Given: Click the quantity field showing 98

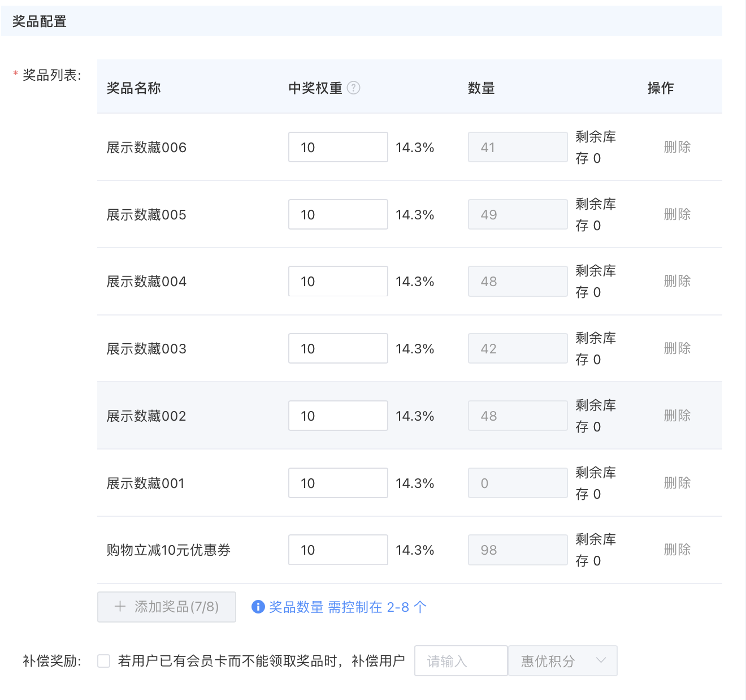Looking at the screenshot, I should 517,550.
